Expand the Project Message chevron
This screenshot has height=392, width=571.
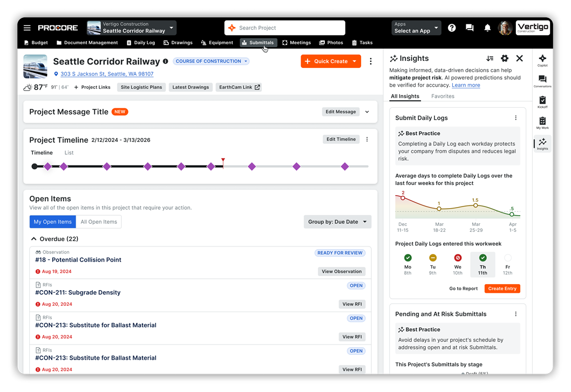coord(367,112)
